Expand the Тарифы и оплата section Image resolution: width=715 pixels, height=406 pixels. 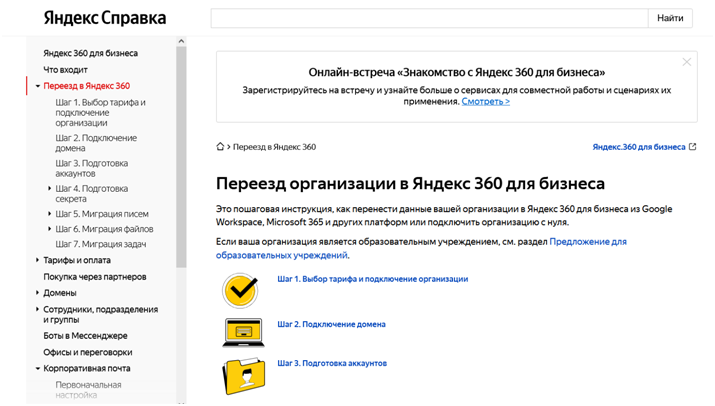click(37, 260)
